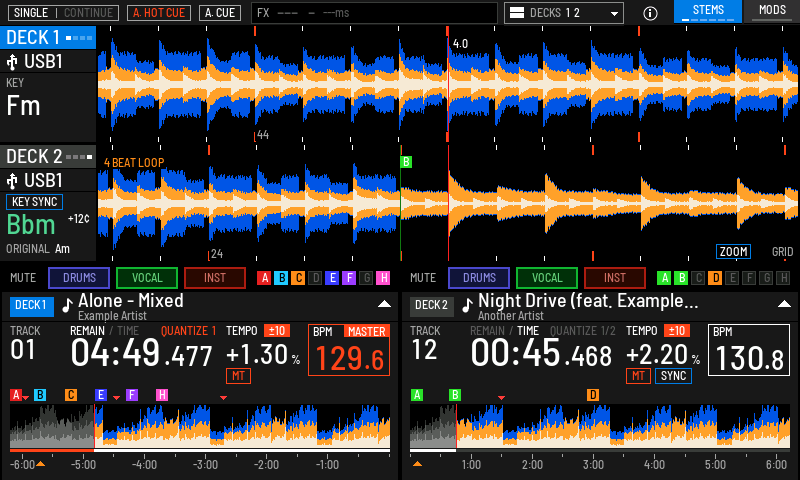This screenshot has height=480, width=800.
Task: Select Deck 1 hot cue G pad
Action: [x=366, y=278]
